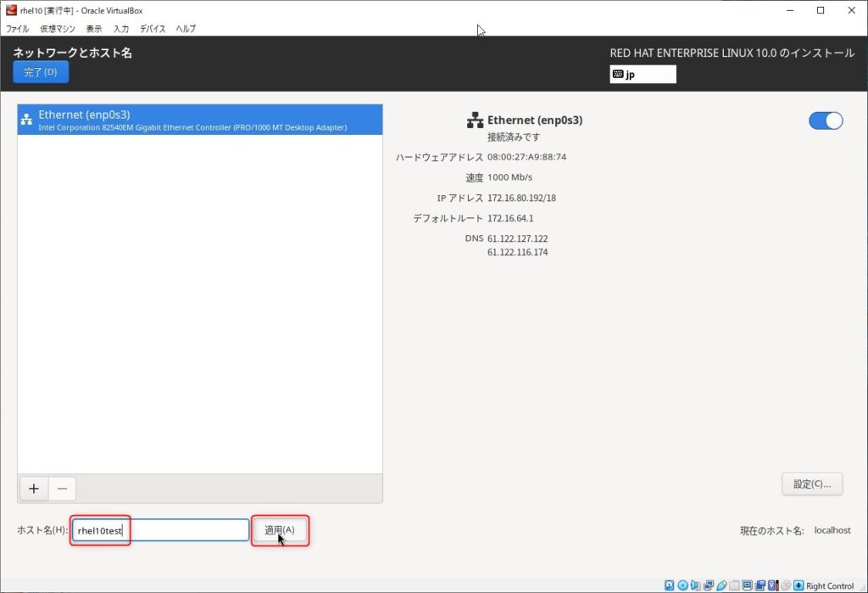Click the USB status bar icon
This screenshot has height=593, width=868.
point(721,585)
